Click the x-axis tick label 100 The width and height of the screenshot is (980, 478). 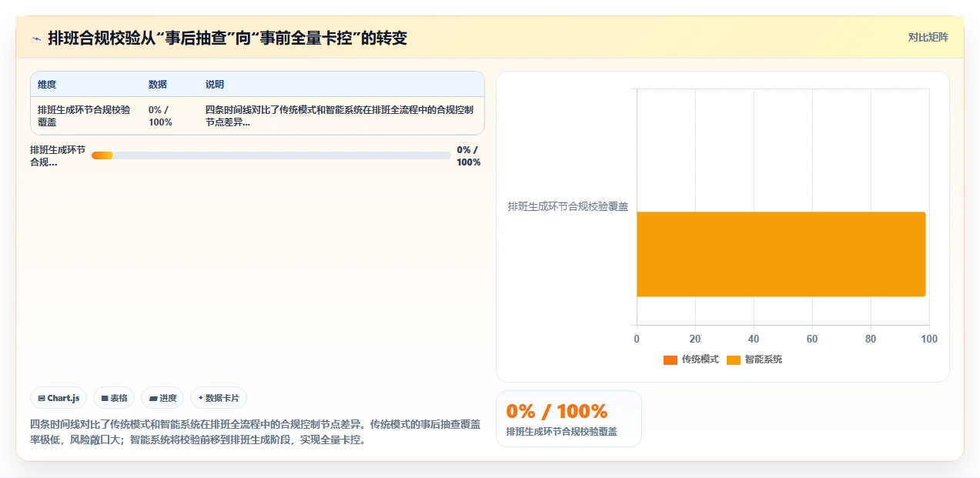(929, 339)
